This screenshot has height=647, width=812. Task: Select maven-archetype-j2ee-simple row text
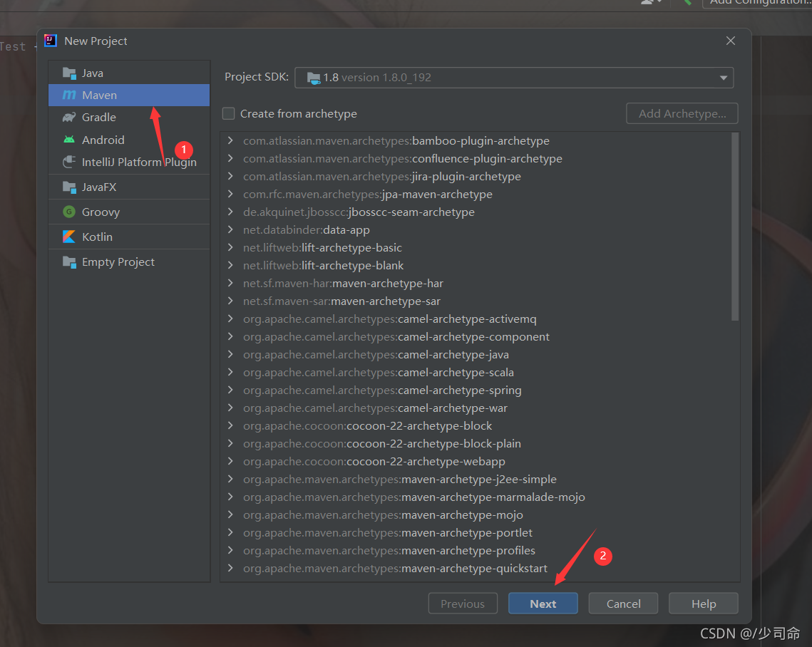pos(400,480)
